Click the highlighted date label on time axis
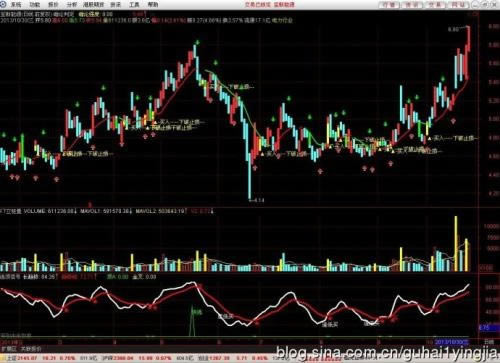 451,342
